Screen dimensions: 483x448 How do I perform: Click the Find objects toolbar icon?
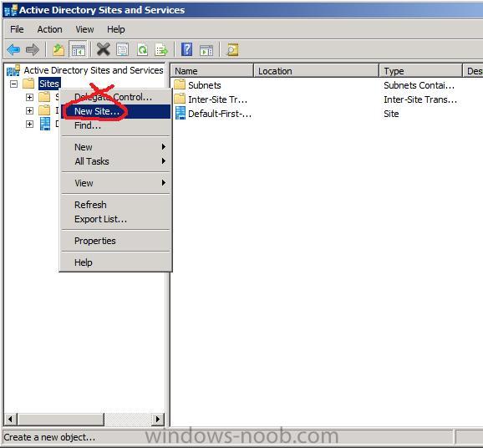coord(232,49)
